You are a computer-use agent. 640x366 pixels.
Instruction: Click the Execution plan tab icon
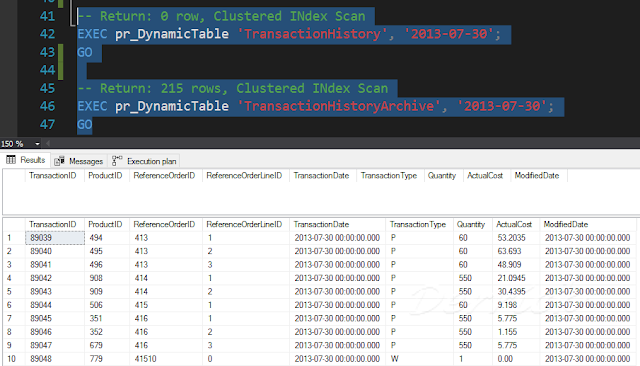[117, 161]
